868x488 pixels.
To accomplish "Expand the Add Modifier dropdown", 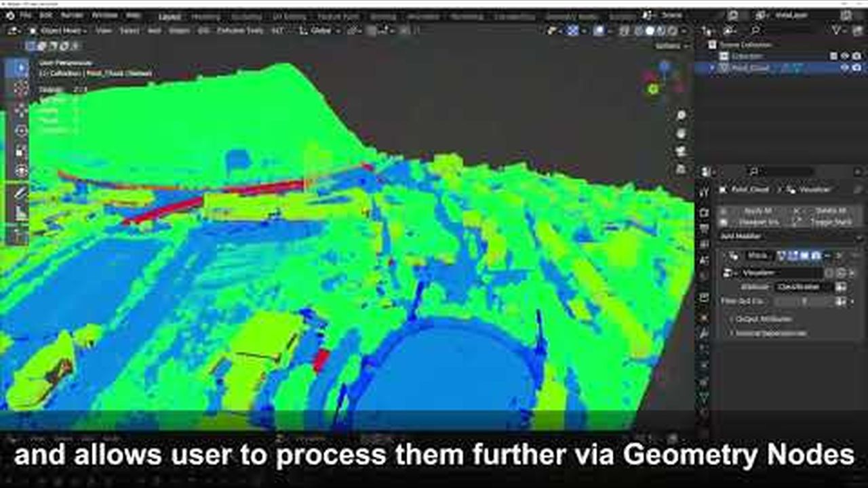I will pos(789,237).
